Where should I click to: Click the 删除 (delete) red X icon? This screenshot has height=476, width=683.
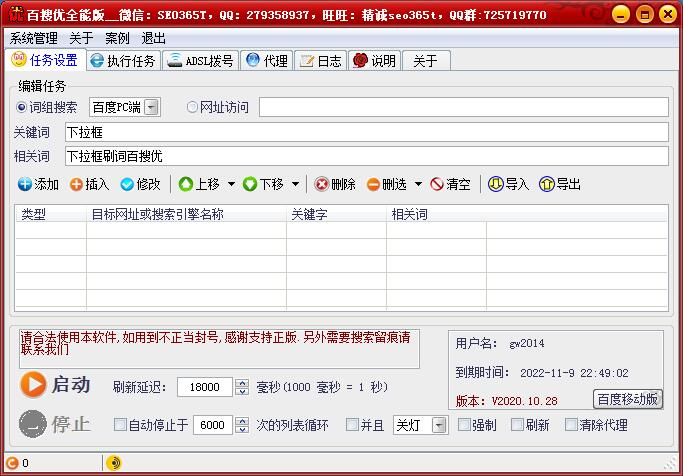pos(322,184)
